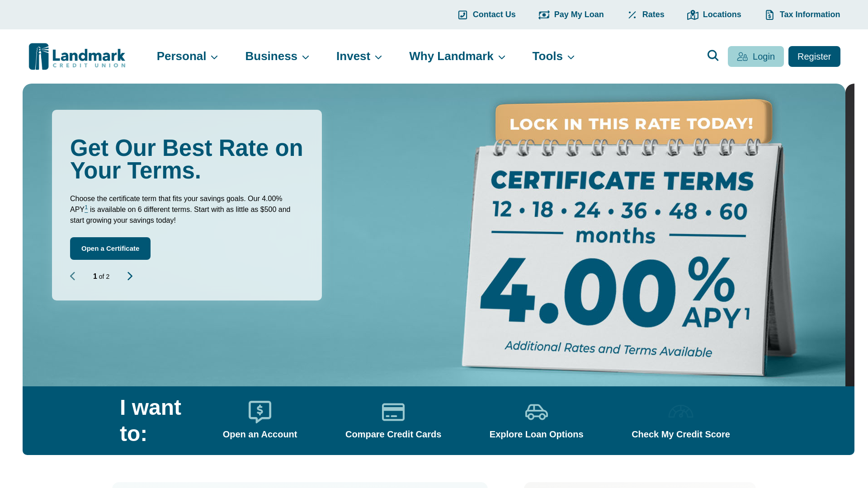The image size is (868, 488).
Task: Expand the Personal menu
Action: 187,56
